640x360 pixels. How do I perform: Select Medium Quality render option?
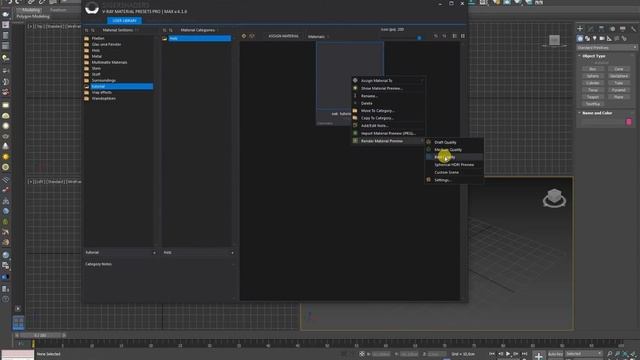454,150
